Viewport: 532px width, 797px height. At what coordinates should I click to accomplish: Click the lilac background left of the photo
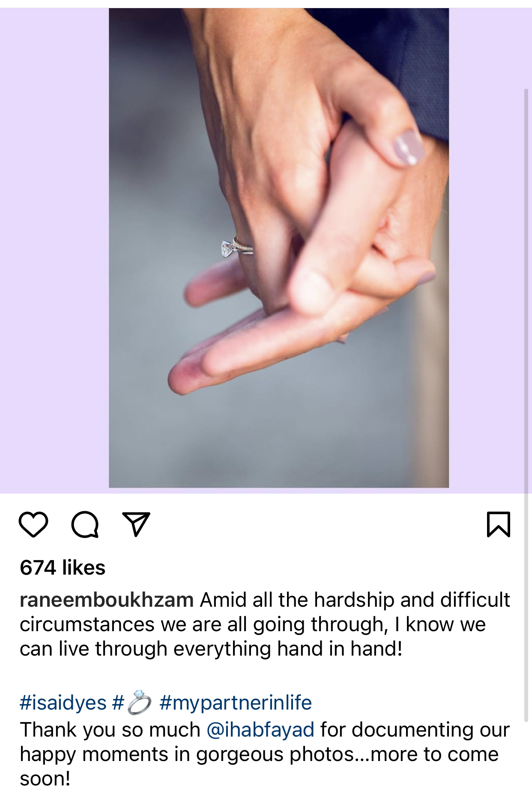click(x=54, y=251)
